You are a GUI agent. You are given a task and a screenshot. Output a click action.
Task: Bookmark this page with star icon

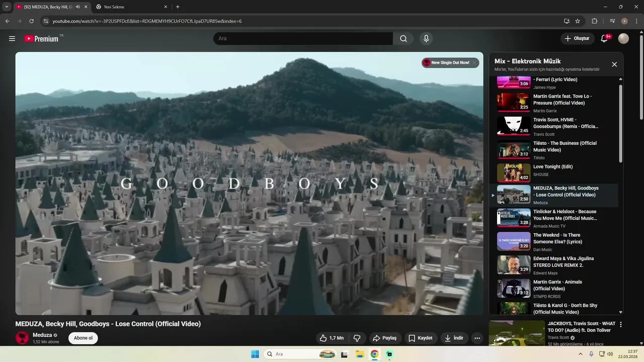coord(578,21)
